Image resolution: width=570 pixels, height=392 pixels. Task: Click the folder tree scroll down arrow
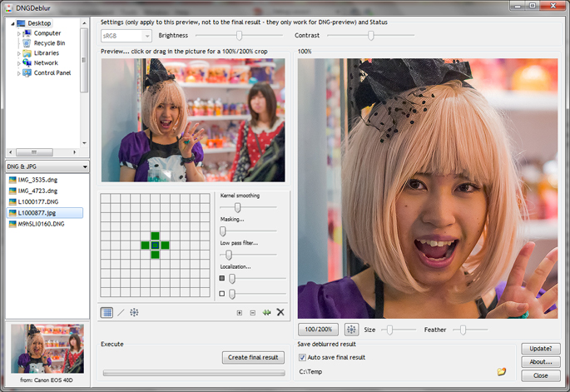coord(84,143)
